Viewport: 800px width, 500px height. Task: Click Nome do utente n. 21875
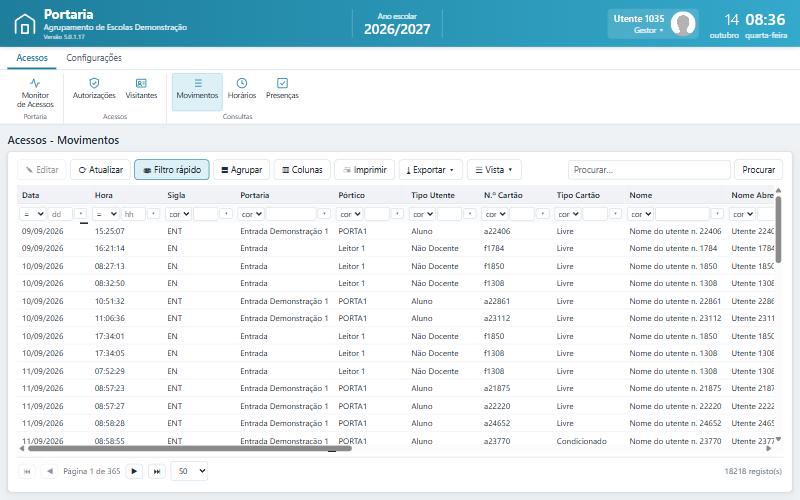tap(675, 388)
